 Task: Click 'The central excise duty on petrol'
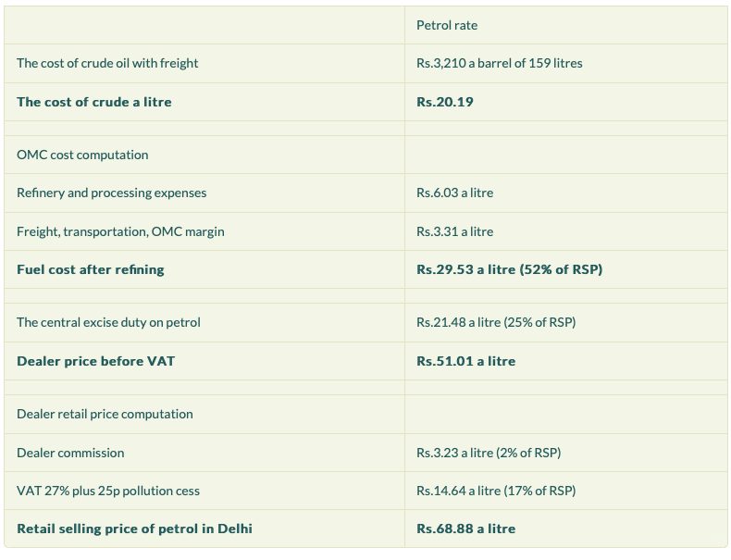point(108,322)
